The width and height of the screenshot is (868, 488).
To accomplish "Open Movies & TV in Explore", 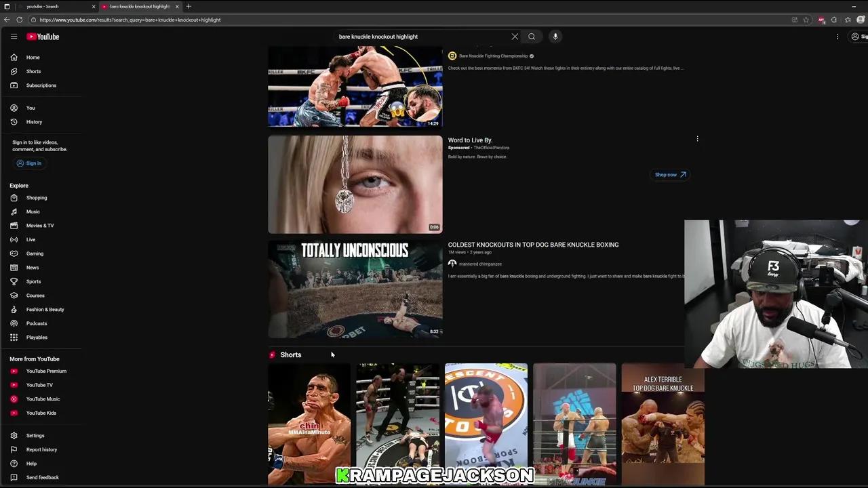I will click(41, 226).
